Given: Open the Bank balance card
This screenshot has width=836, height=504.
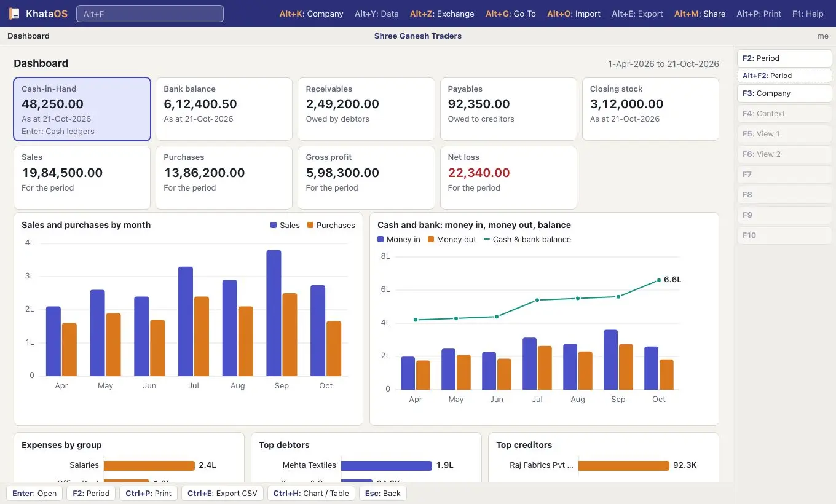Looking at the screenshot, I should [x=224, y=109].
